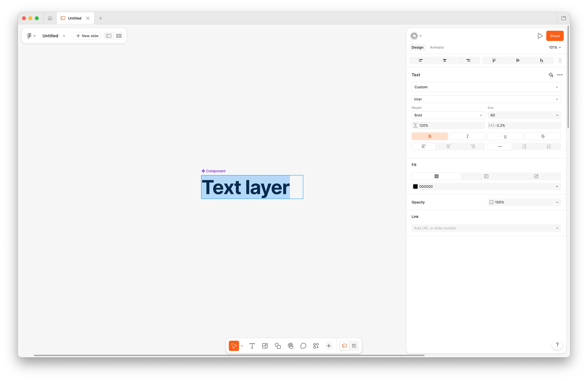Image resolution: width=588 pixels, height=381 pixels.
Task: Select the Design tab
Action: [x=417, y=48]
